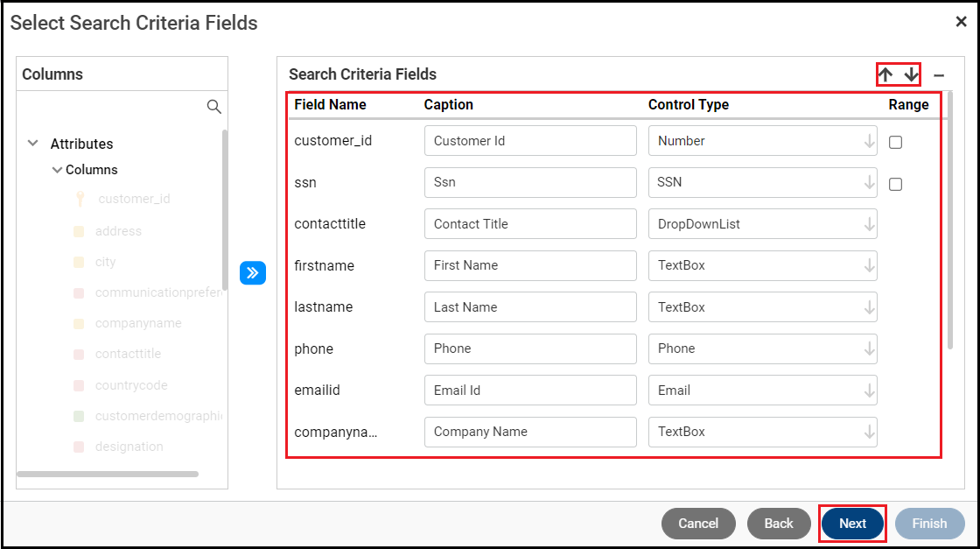Click the key icon beside customer_id
Image resolution: width=980 pixels, height=549 pixels.
tap(80, 199)
